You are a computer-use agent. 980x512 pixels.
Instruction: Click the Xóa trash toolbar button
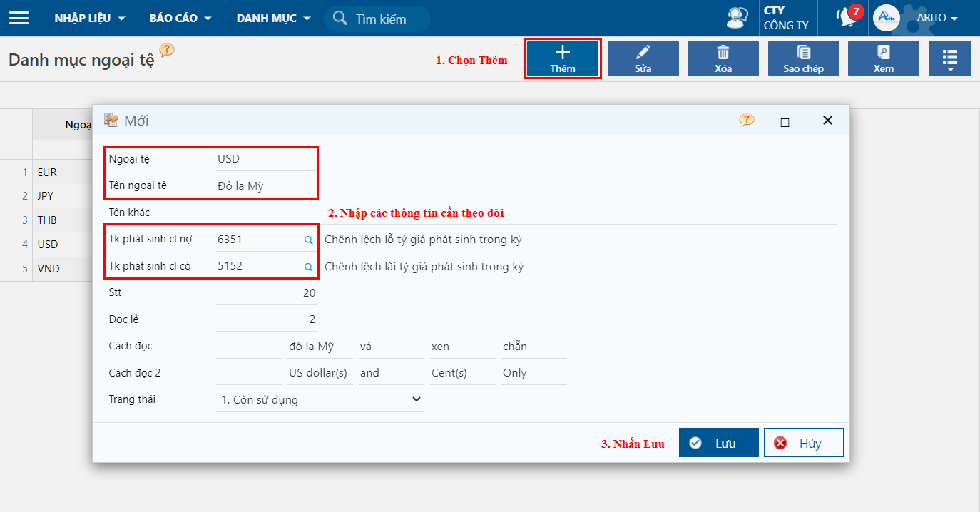tap(723, 58)
